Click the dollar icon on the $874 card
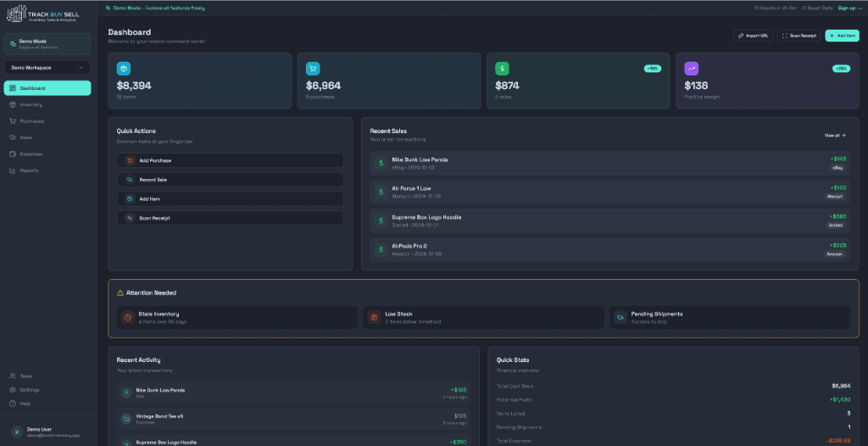868x446 pixels. [502, 69]
